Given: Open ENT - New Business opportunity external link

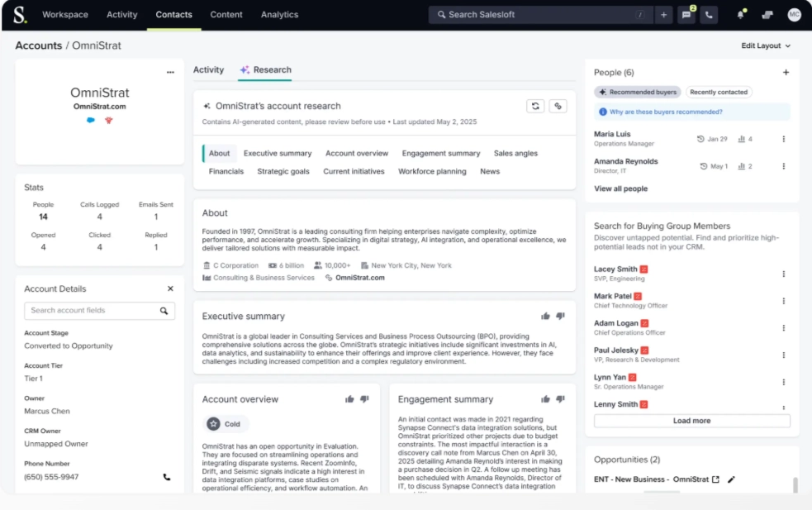Looking at the screenshot, I should pos(715,479).
